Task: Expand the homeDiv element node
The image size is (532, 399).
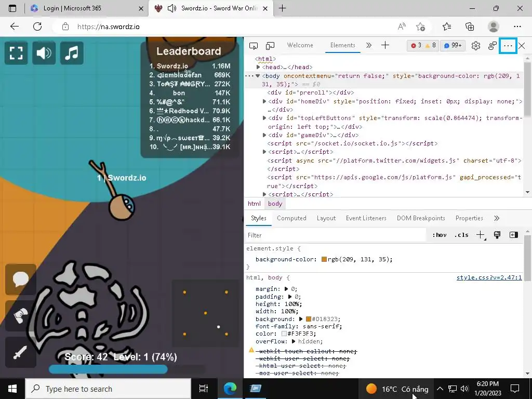Action: point(264,101)
